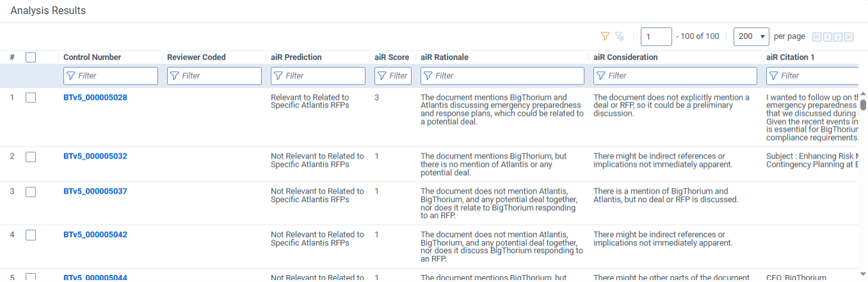Focus the Control Number filter box

[x=111, y=76]
